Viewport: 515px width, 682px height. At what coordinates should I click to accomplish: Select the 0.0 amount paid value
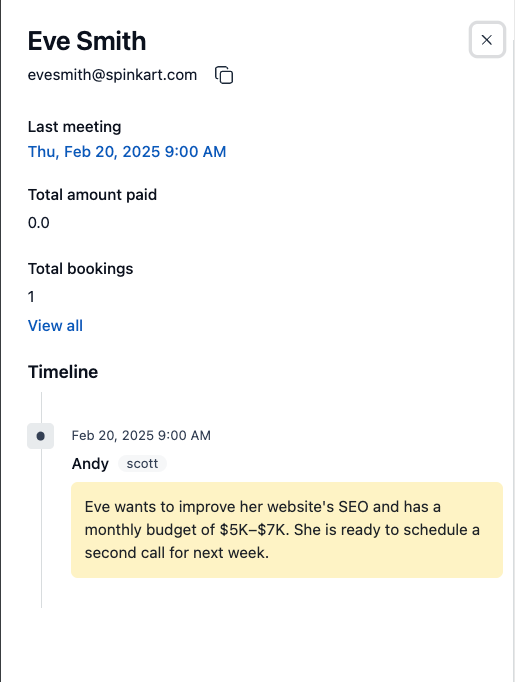(39, 223)
